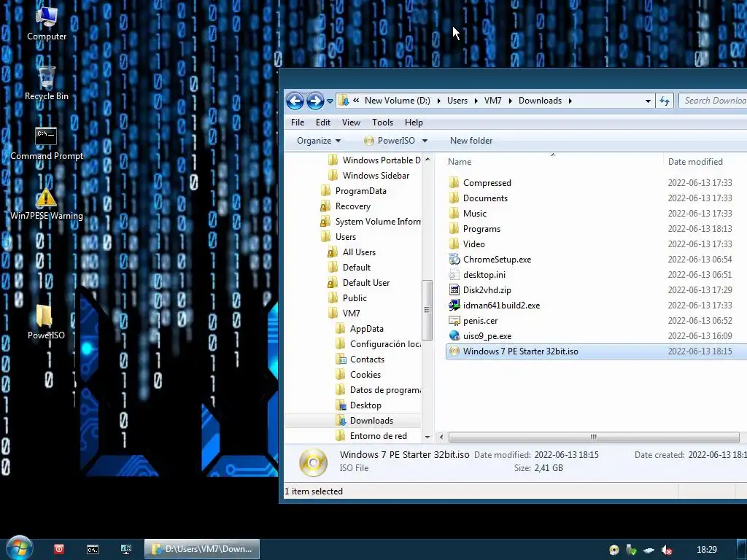Screen dimensions: 747x560
Task: Click the Explorer Back arrow button
Action: pyautogui.click(x=295, y=101)
